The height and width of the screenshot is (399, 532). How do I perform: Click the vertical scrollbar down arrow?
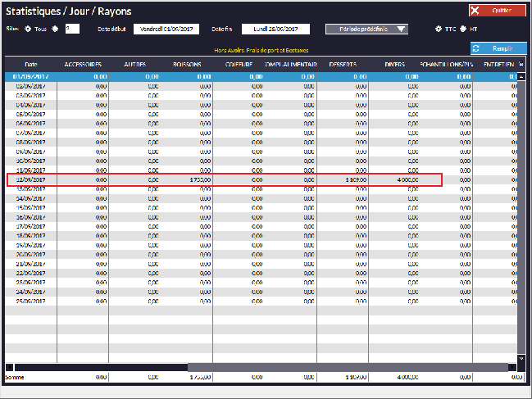click(x=521, y=358)
